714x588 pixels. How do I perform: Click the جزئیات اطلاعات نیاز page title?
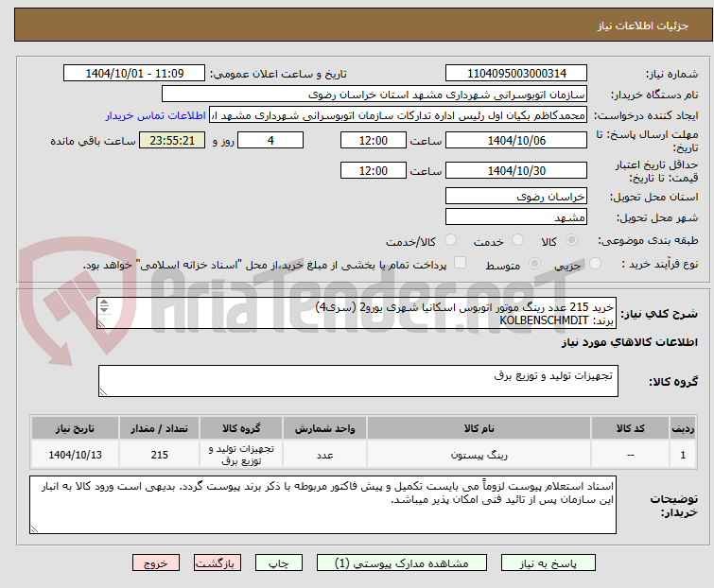[642, 26]
